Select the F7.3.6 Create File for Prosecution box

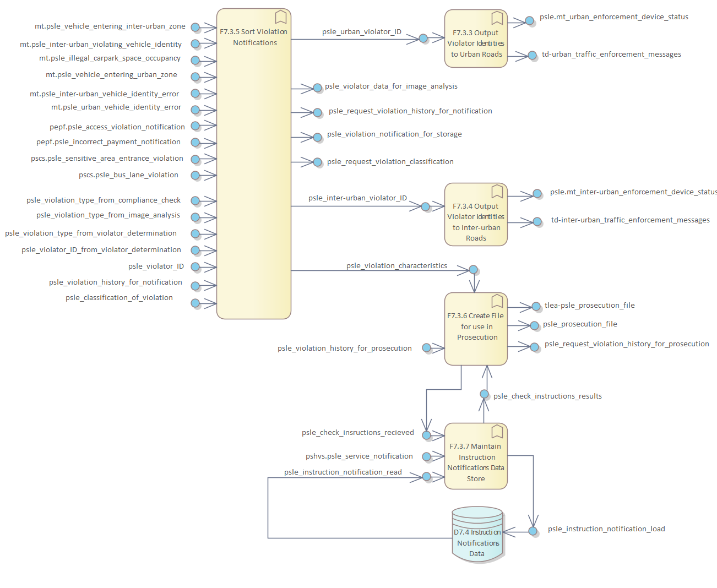(x=476, y=329)
